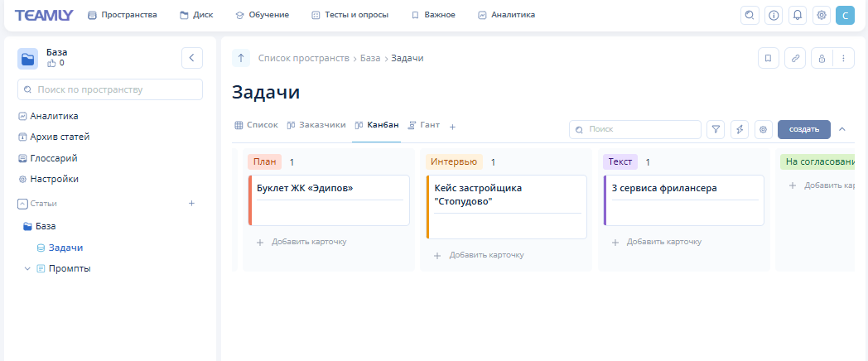The height and width of the screenshot is (361, 868).
Task: Open the board settings gear next to Создать
Action: [764, 129]
